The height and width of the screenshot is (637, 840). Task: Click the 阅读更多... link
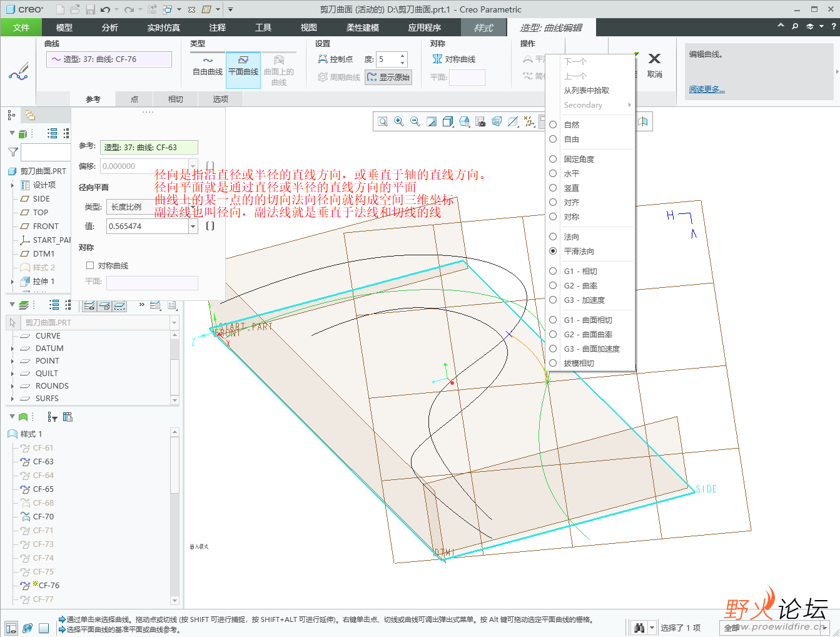707,89
